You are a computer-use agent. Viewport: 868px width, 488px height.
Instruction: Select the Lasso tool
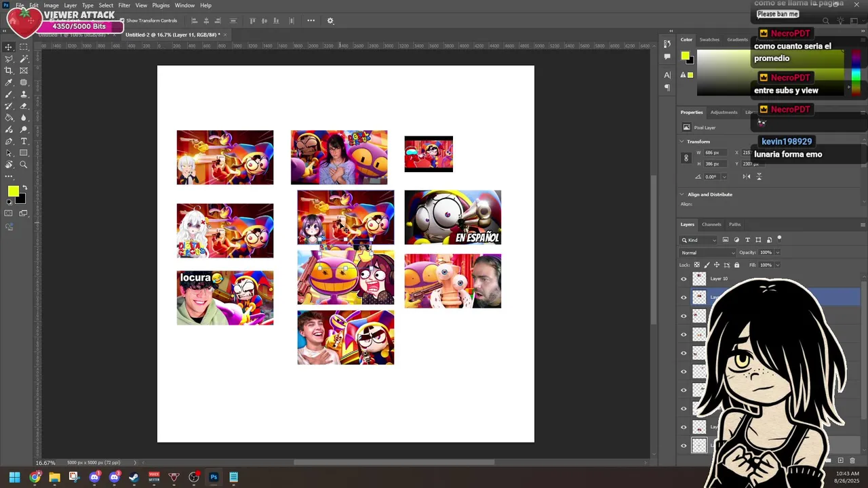tap(9, 59)
